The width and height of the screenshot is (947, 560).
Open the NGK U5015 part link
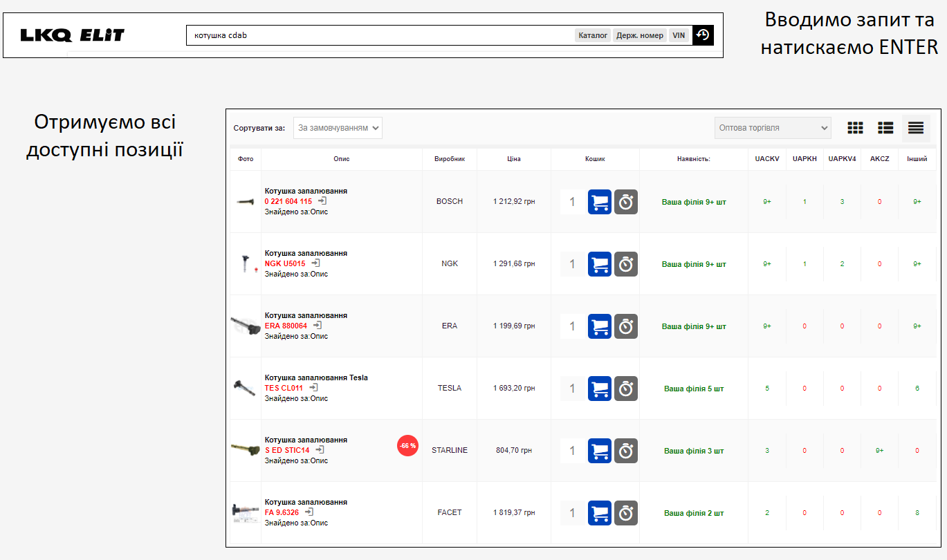pos(285,263)
